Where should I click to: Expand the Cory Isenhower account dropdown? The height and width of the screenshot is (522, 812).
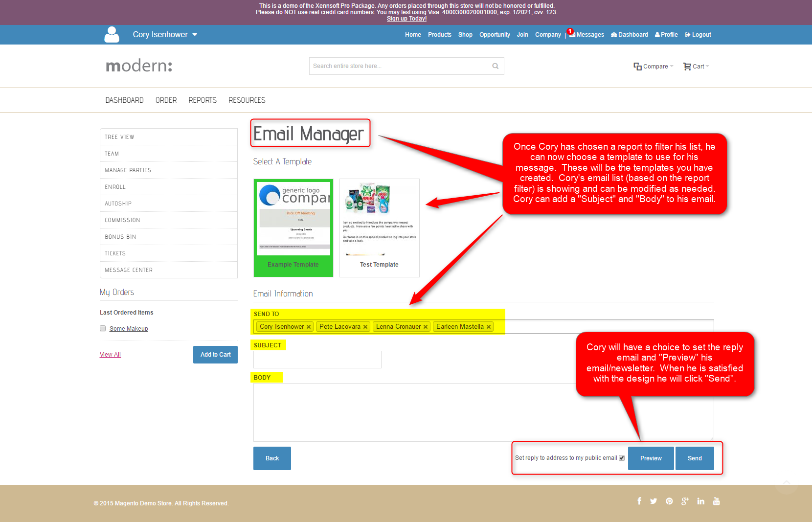tap(195, 35)
